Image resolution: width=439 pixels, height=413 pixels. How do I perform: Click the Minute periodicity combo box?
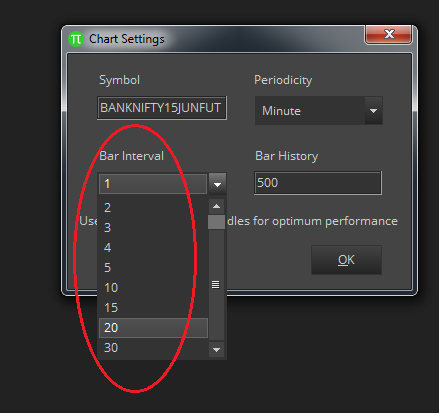coord(318,111)
